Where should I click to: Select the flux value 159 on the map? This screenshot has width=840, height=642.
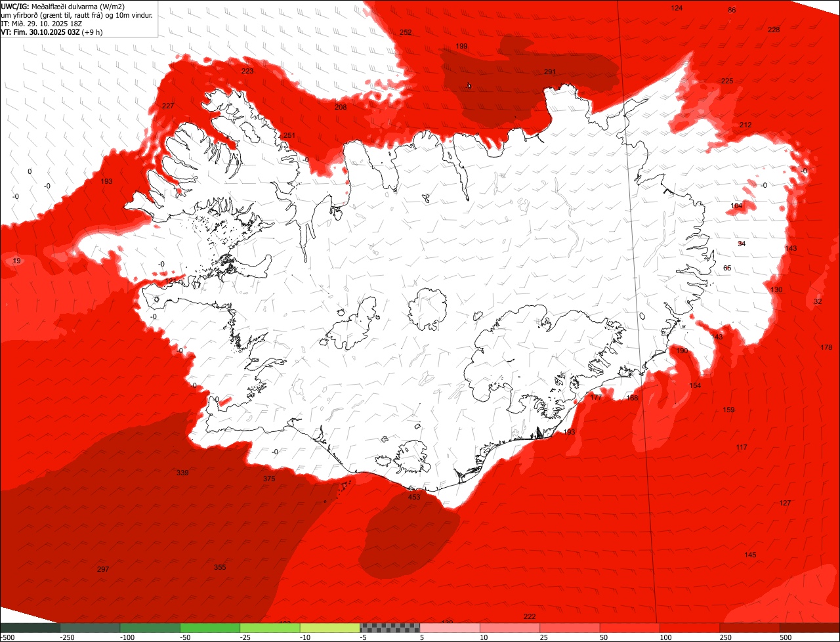tap(728, 410)
